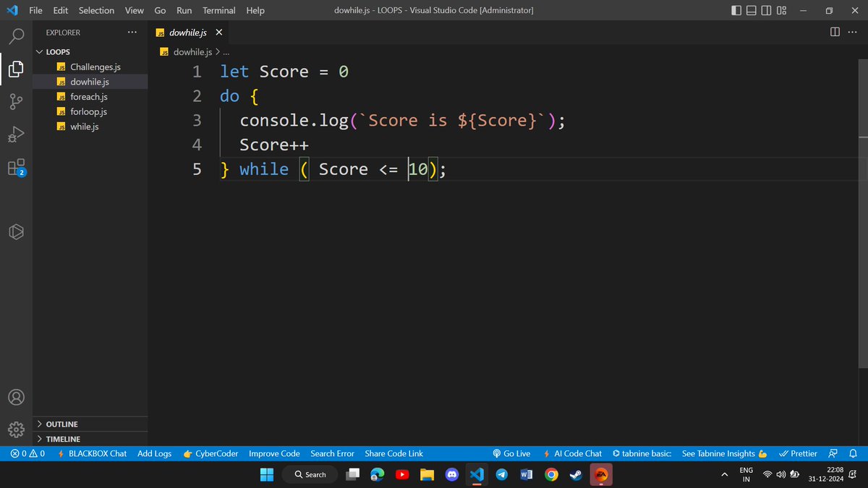Image resolution: width=868 pixels, height=488 pixels.
Task: Toggle the split editor layout icon
Action: coord(833,32)
